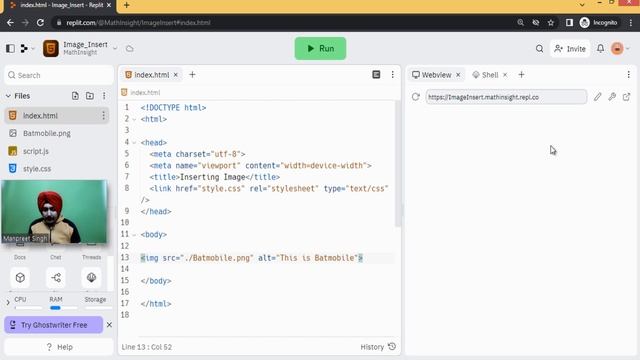Collapse the Files section
Viewport: 640px width, 360px height.
(x=8, y=96)
